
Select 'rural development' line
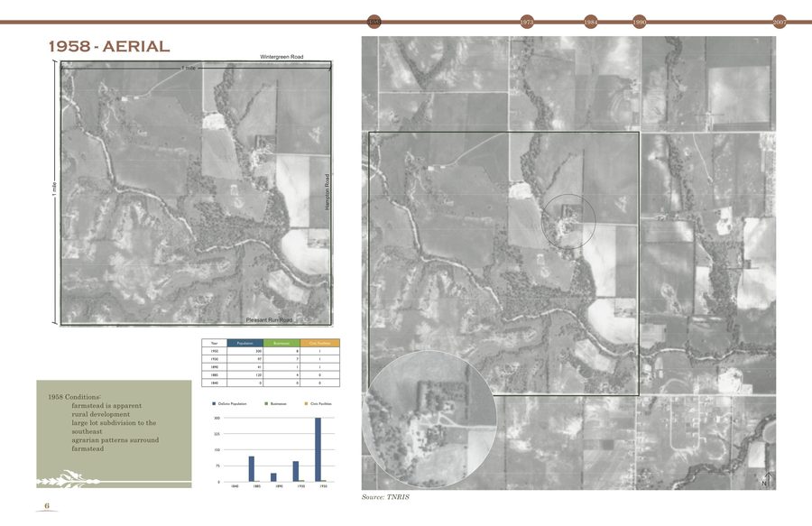coord(100,414)
